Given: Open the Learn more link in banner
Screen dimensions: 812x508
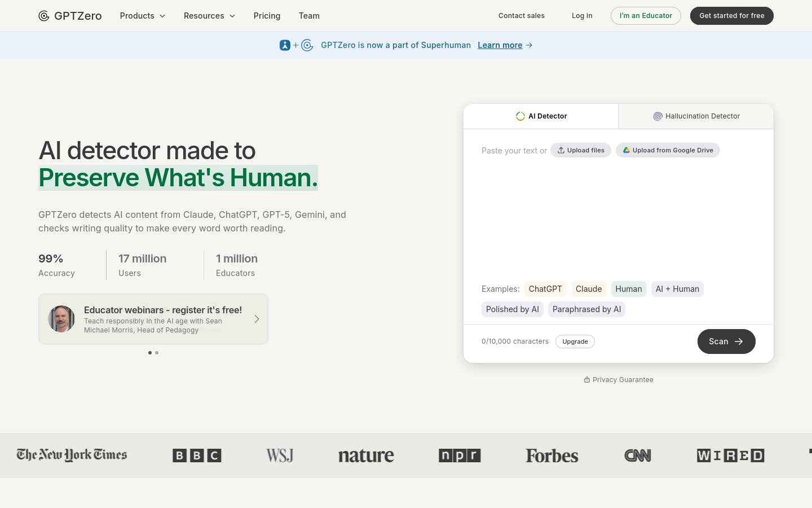Looking at the screenshot, I should (500, 45).
